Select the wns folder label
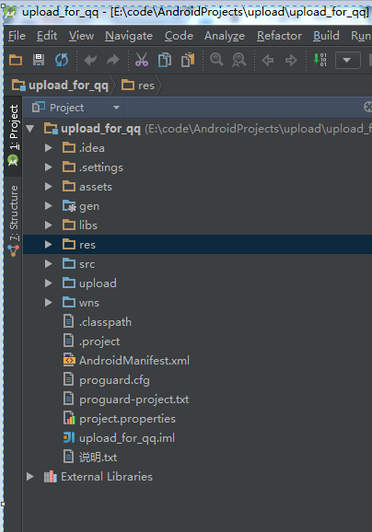372x532 pixels. click(x=89, y=303)
